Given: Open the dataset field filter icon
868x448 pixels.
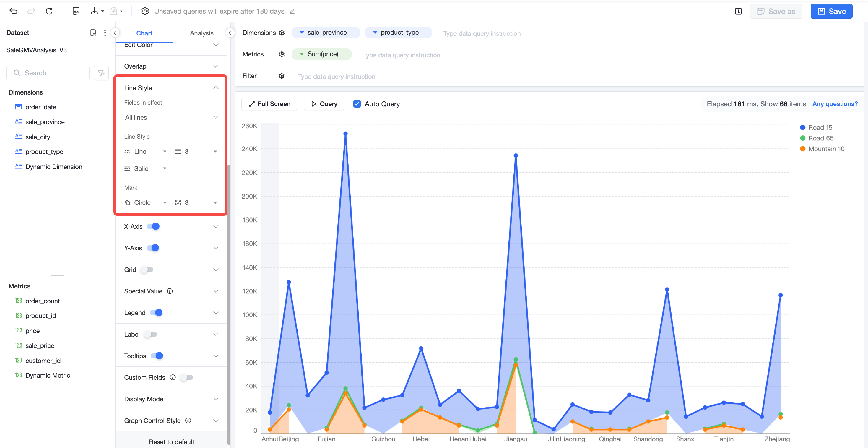Looking at the screenshot, I should point(101,73).
